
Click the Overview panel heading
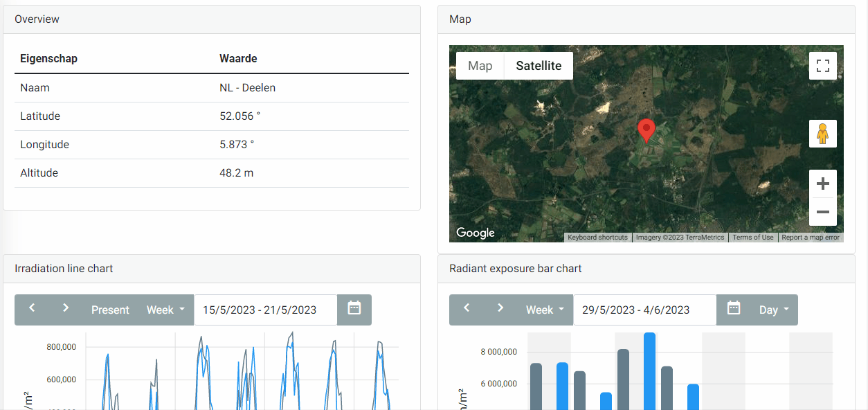37,19
